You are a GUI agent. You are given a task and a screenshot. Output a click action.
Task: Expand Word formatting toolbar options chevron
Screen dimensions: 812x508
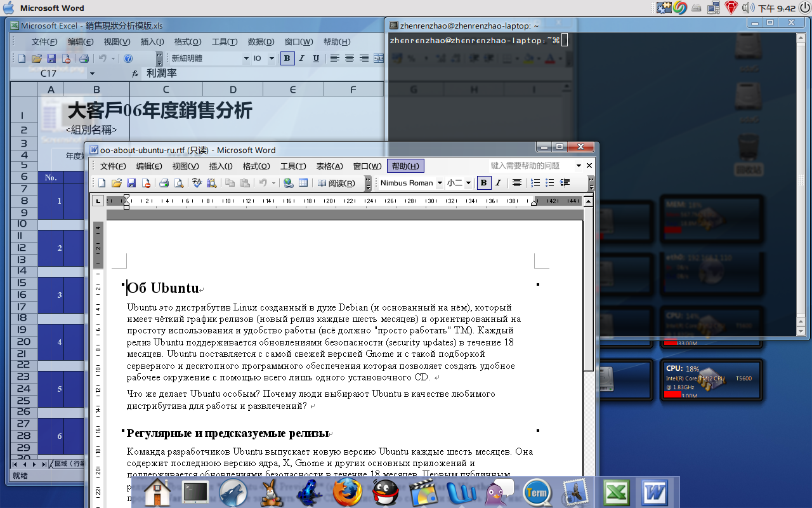click(x=591, y=183)
